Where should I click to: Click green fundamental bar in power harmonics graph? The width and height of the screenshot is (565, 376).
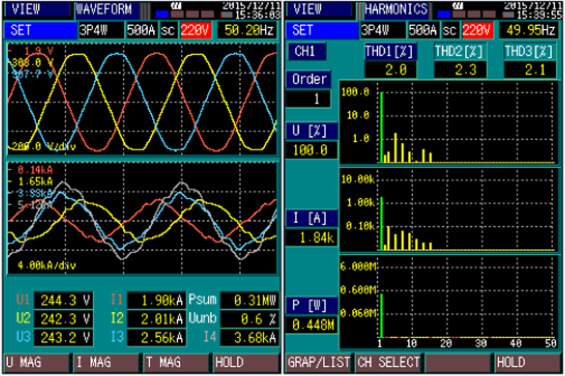tap(382, 316)
